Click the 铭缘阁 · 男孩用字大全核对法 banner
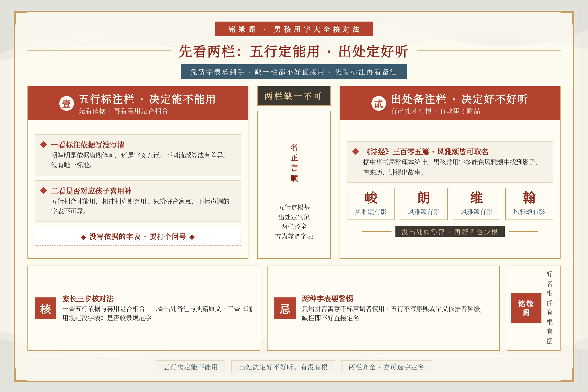This screenshot has height=392, width=588. (294, 29)
